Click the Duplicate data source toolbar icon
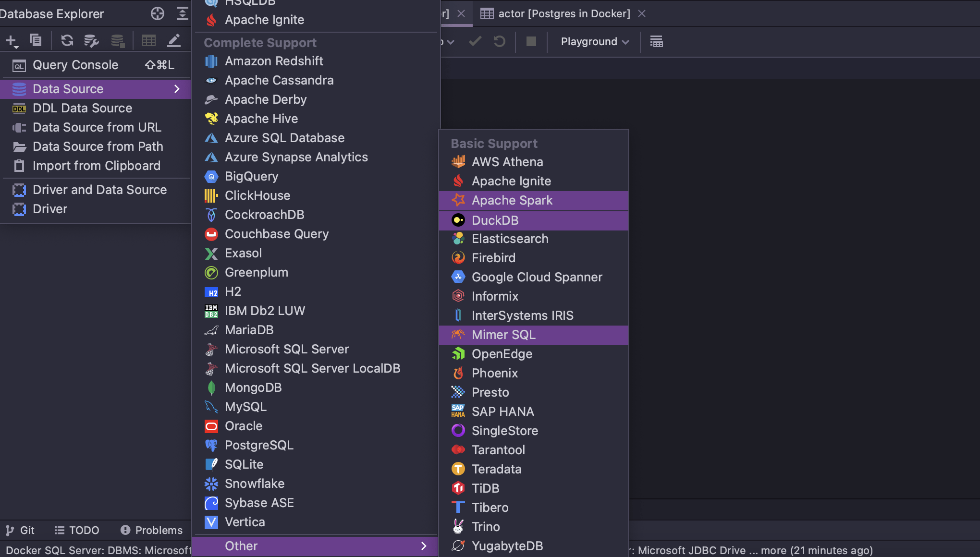This screenshot has height=557, width=980. click(36, 41)
